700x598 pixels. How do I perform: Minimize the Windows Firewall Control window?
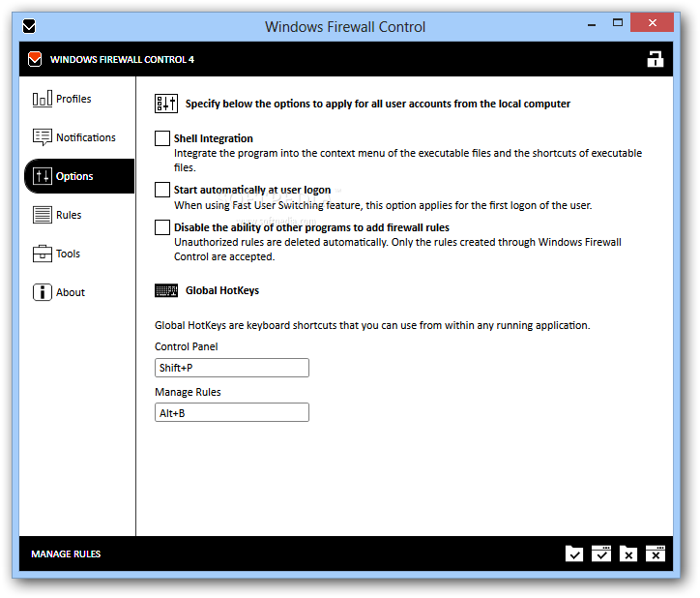(x=592, y=24)
